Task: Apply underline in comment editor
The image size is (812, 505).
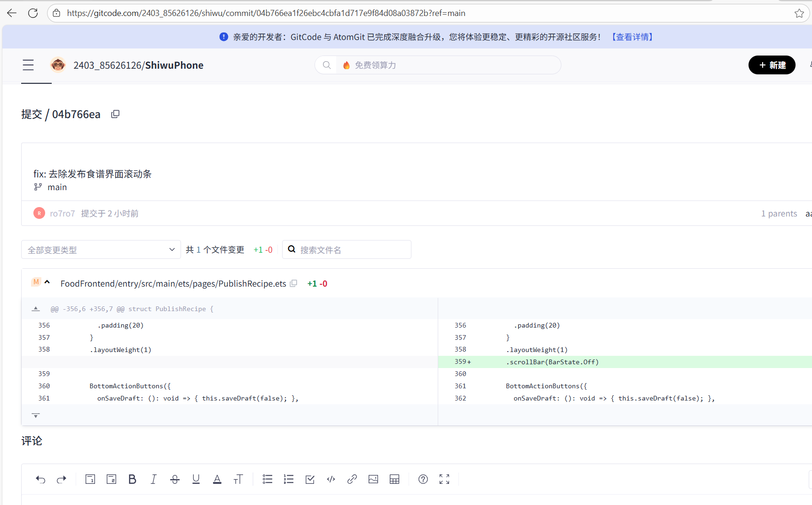Action: pyautogui.click(x=196, y=479)
